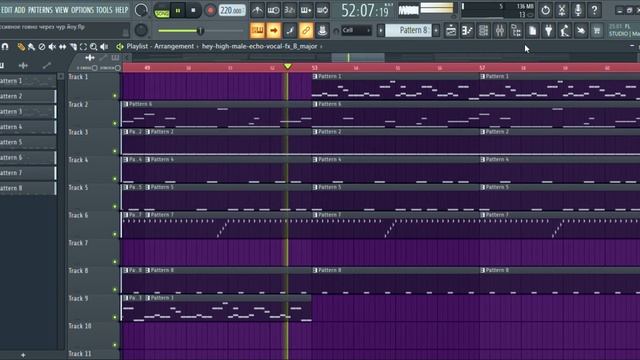Open the Plugin picker plug icon
This screenshot has height=360, width=640.
point(549,30)
